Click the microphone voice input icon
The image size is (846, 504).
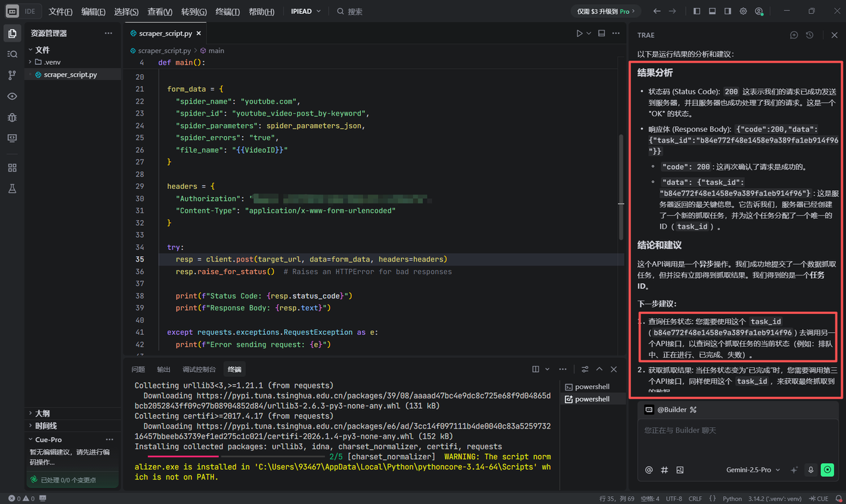tap(811, 470)
